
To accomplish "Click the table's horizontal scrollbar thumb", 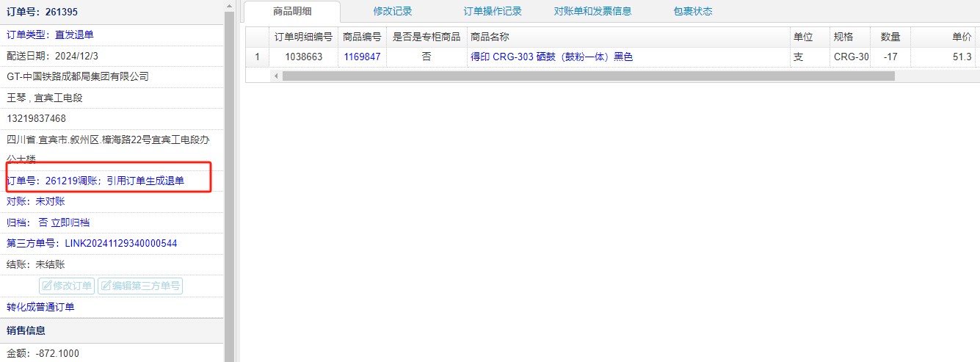I will click(589, 76).
